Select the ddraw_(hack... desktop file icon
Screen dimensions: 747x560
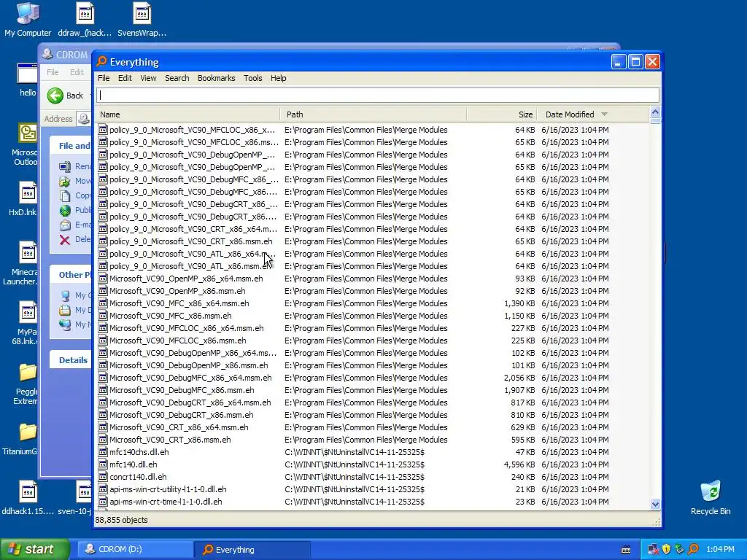(x=85, y=20)
